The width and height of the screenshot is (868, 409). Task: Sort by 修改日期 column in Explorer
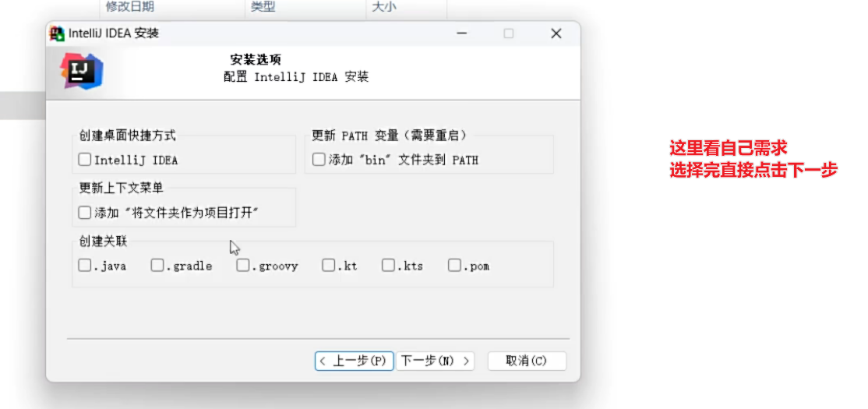(x=129, y=7)
